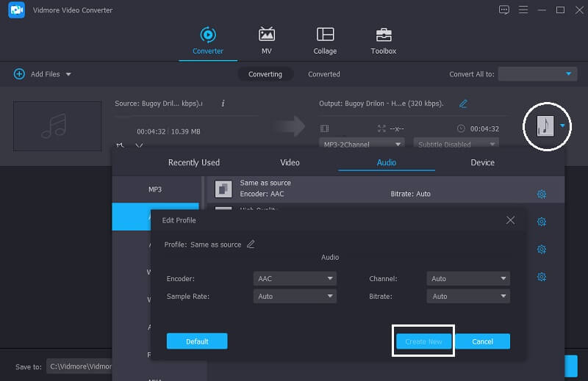Click the pencil icon next to output filename
Screen dimensions: 588x381
tap(463, 104)
